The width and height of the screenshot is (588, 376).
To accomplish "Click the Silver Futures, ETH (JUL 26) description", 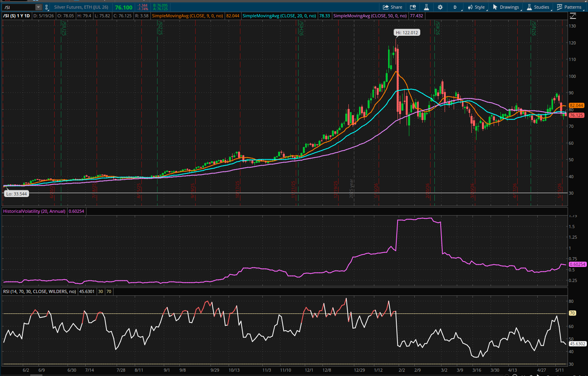I will (x=81, y=7).
